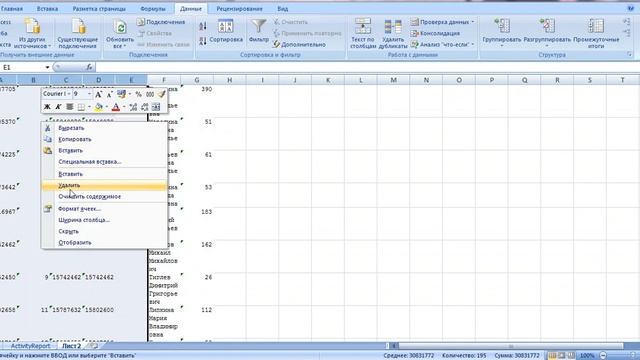Click Дополнительно advanced filter
This screenshot has height=360, width=640.
(x=299, y=44)
